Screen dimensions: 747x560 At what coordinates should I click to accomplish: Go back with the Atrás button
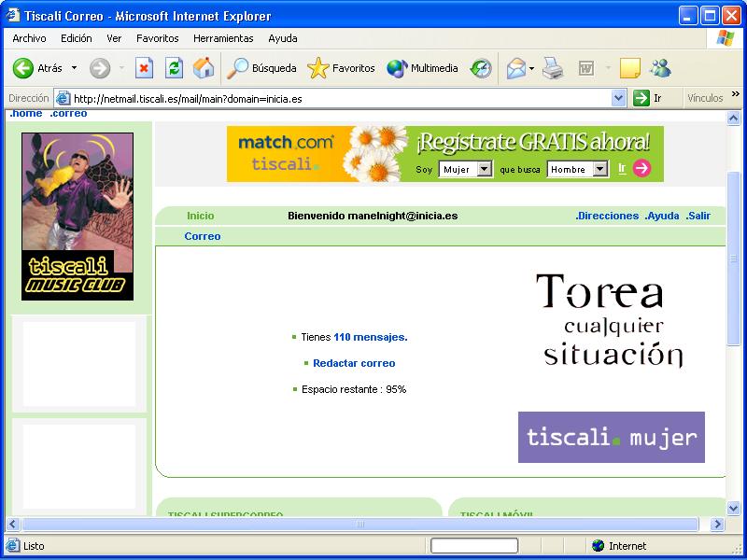click(x=36, y=68)
